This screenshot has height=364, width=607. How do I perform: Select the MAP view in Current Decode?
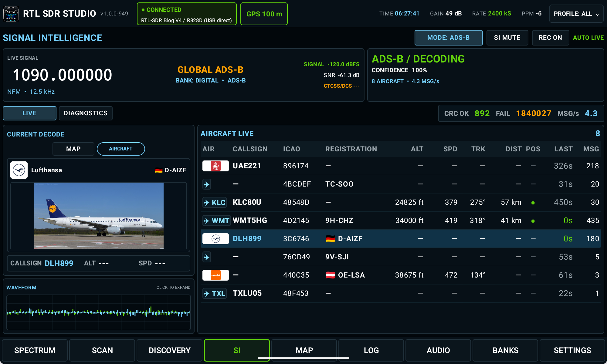[73, 149]
